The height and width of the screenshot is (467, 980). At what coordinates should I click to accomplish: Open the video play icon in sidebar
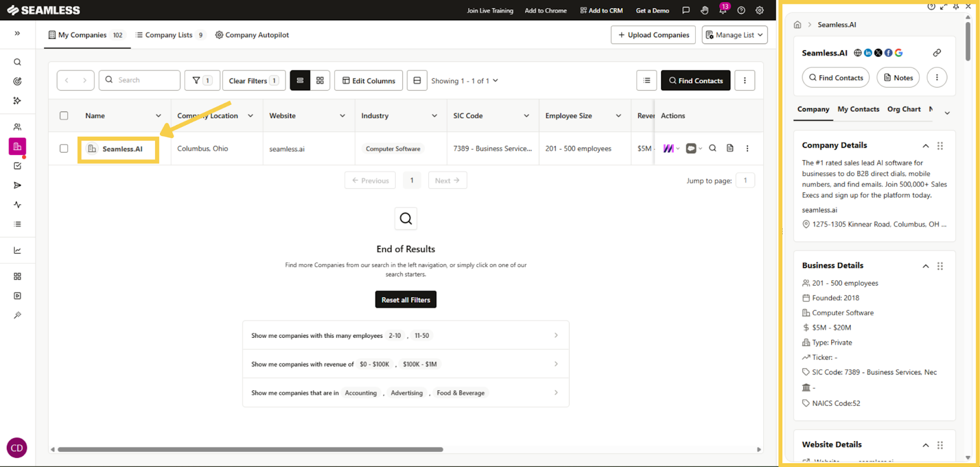click(17, 296)
